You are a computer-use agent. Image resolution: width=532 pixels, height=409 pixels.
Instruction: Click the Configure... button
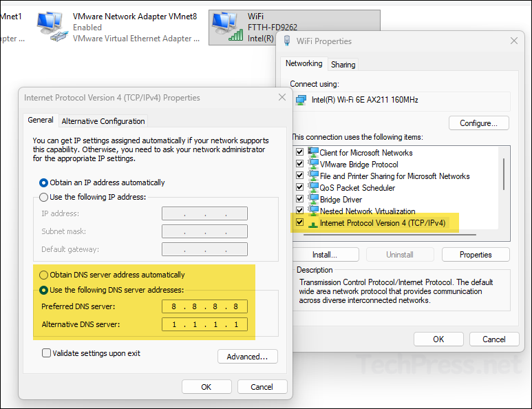(478, 123)
